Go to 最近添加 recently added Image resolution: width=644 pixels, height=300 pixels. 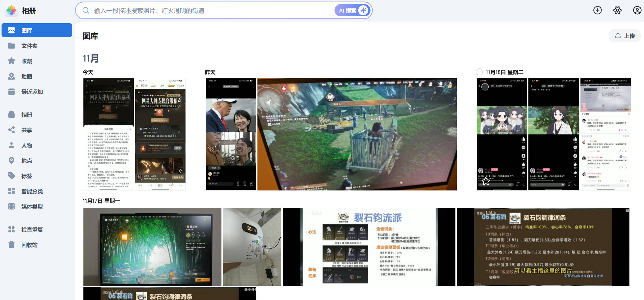32,92
